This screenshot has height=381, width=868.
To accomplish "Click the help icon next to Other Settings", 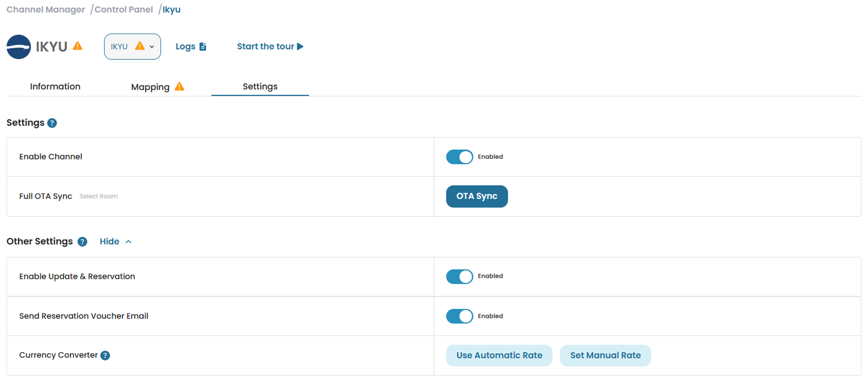I will click(82, 242).
